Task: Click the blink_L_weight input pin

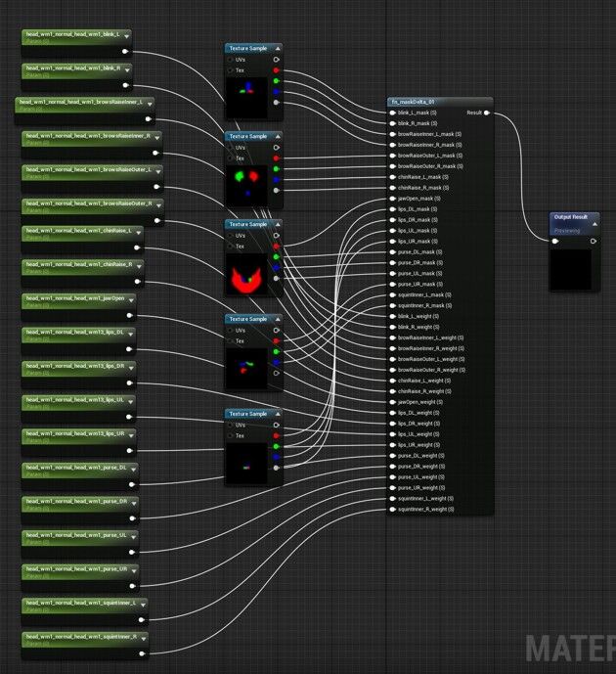Action: click(x=392, y=316)
